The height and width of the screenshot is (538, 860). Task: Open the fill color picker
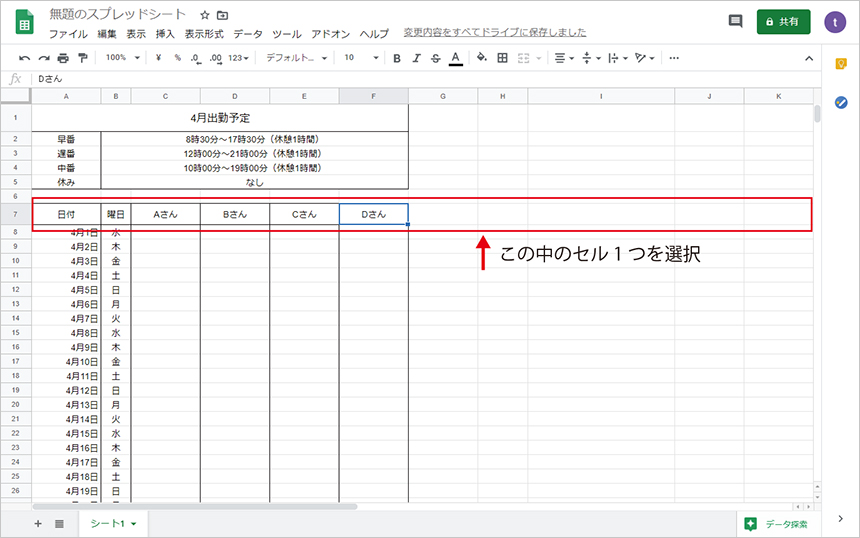click(482, 58)
